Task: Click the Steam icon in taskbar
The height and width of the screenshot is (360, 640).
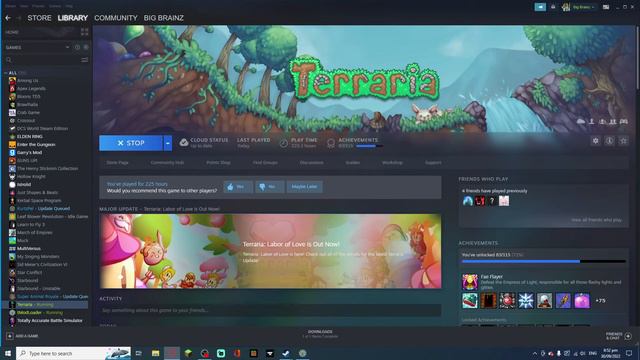Action: click(286, 353)
